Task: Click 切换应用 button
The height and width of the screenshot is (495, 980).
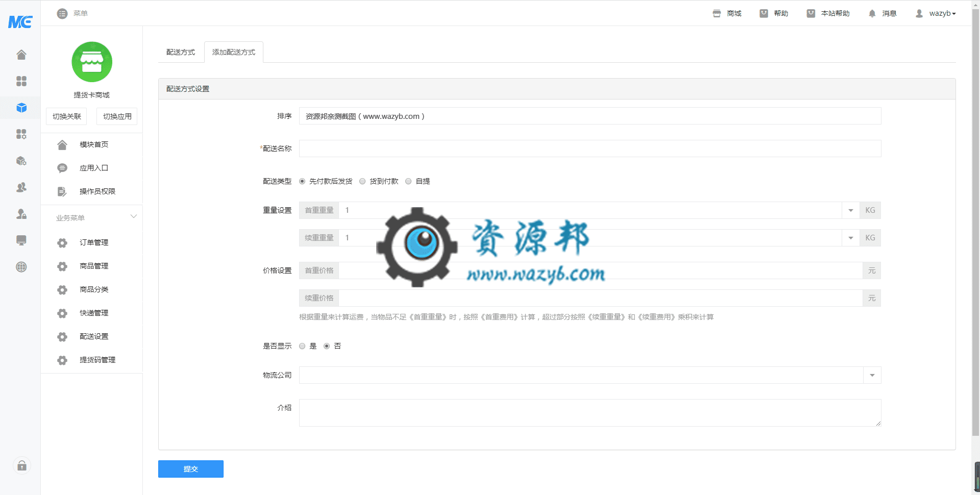Action: pyautogui.click(x=117, y=116)
